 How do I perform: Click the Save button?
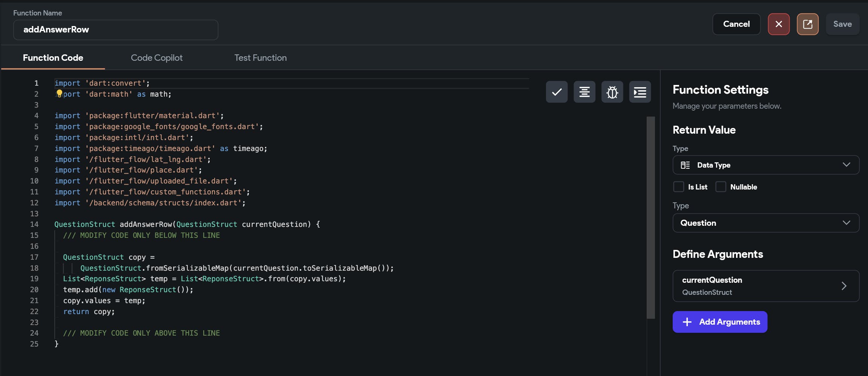pos(842,24)
